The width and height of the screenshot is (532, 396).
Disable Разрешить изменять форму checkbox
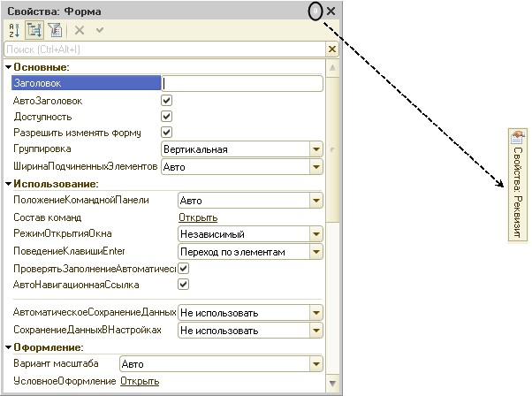coord(166,133)
